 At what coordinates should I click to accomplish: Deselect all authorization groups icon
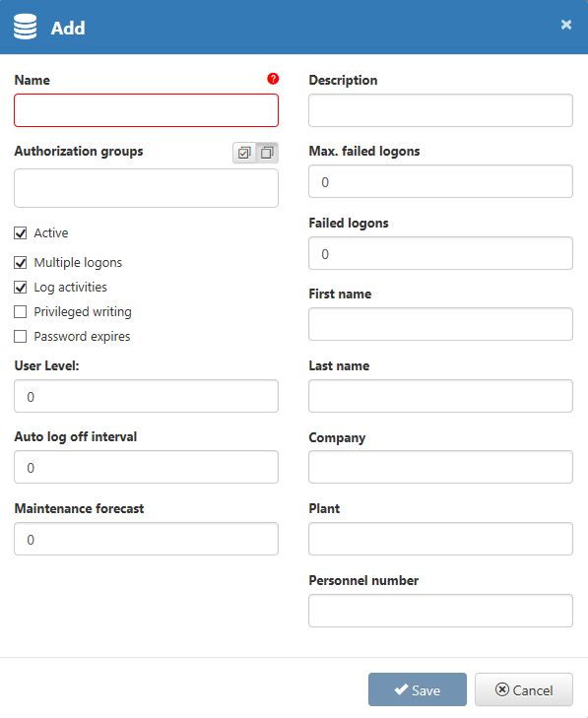click(267, 153)
